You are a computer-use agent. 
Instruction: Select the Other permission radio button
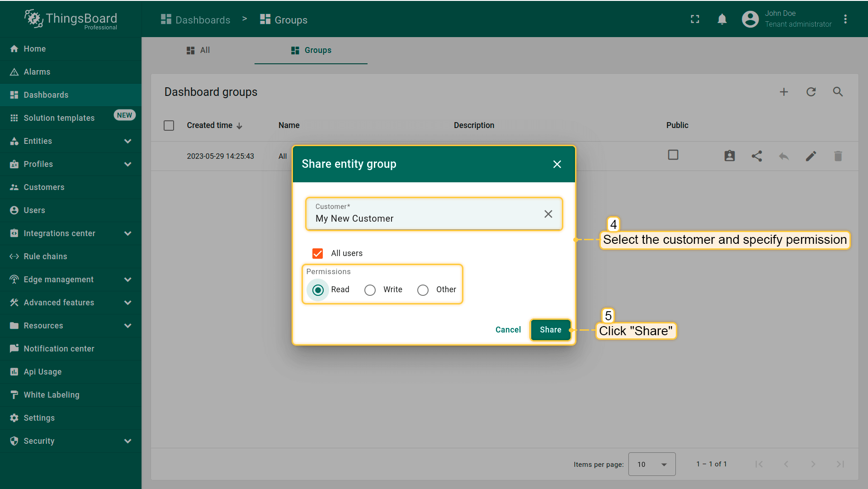point(423,290)
